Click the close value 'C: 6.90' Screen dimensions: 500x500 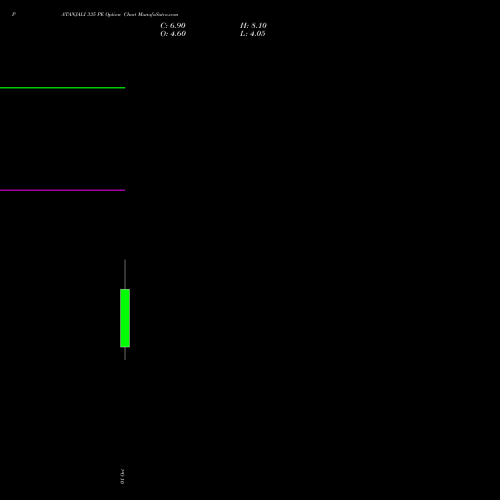pyautogui.click(x=173, y=26)
